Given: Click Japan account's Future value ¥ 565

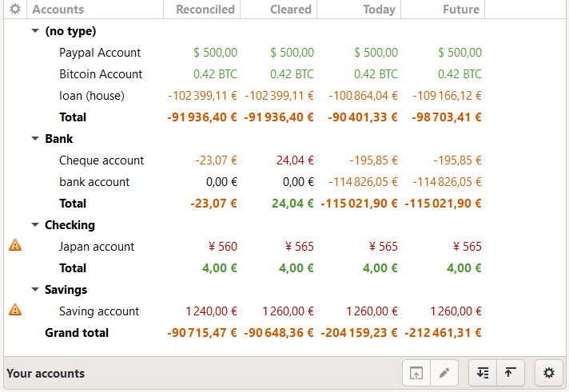Looking at the screenshot, I should point(467,247).
